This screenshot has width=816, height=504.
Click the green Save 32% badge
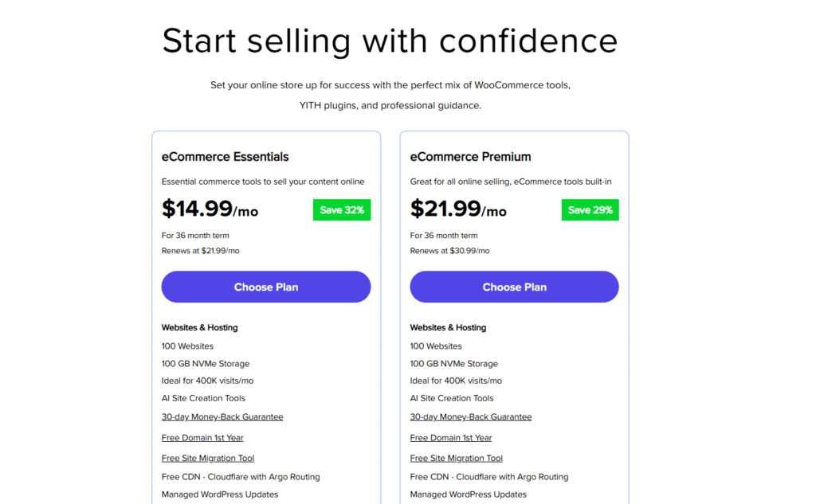click(342, 210)
